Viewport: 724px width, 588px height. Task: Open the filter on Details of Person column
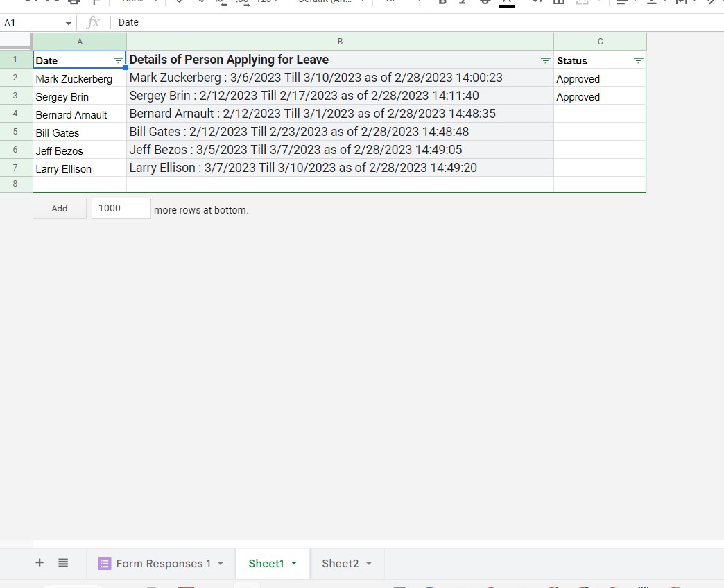(x=545, y=60)
